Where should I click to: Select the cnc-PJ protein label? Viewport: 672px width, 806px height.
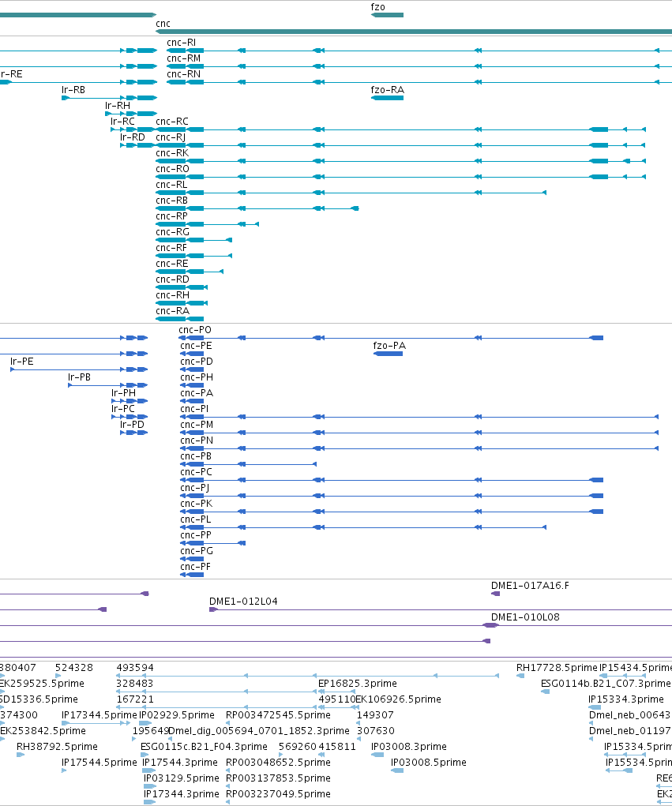pos(195,488)
